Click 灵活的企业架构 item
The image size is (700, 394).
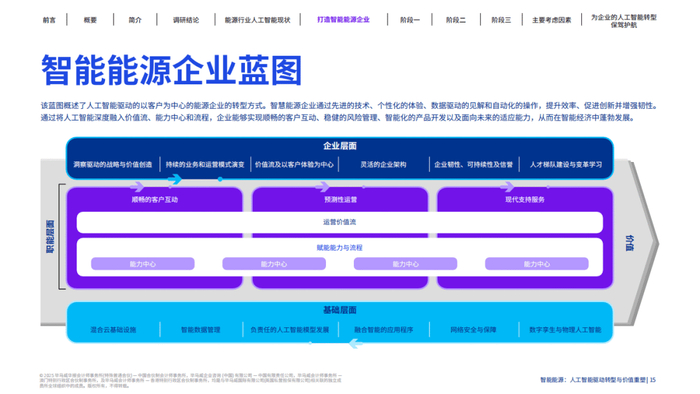(383, 165)
